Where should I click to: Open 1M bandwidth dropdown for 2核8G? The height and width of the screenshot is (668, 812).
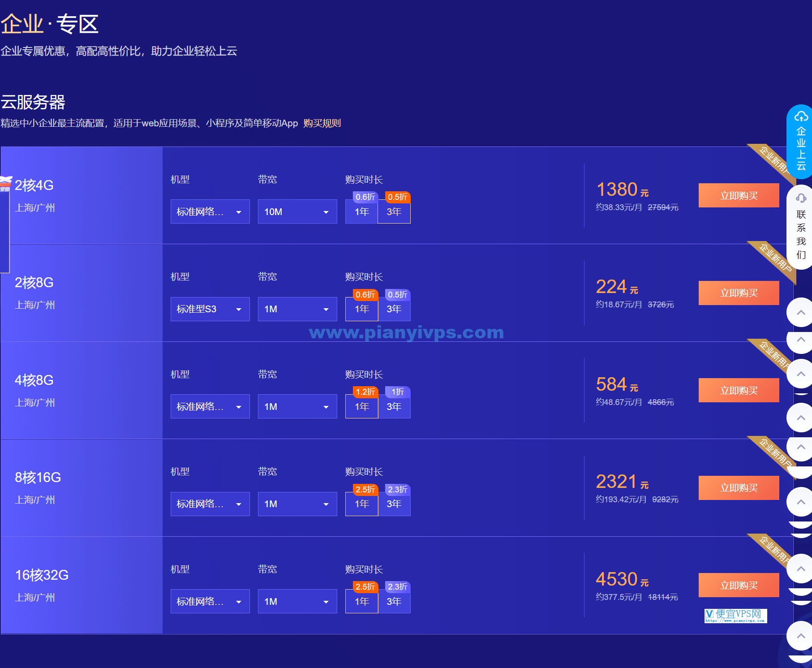click(297, 309)
